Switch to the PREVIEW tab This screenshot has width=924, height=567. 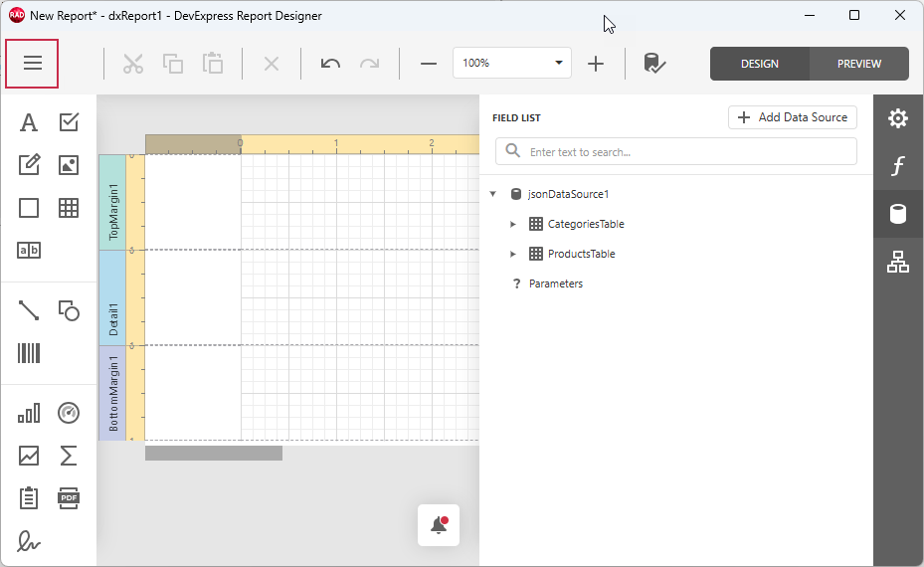(859, 64)
